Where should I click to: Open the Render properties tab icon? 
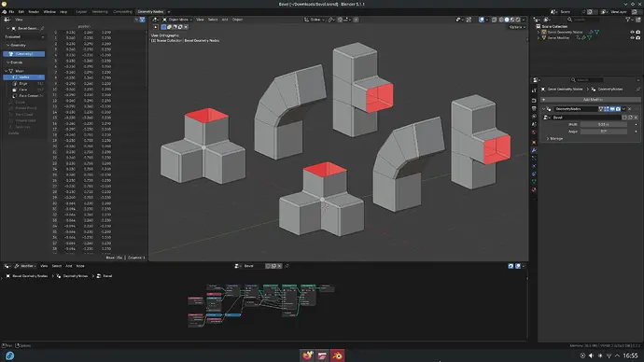point(534,100)
